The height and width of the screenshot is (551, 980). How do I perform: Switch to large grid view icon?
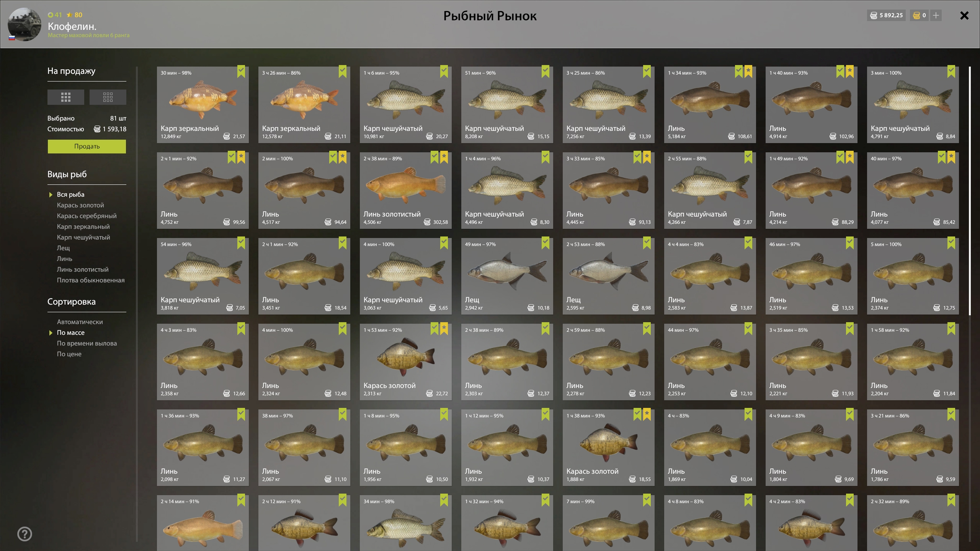point(66,97)
